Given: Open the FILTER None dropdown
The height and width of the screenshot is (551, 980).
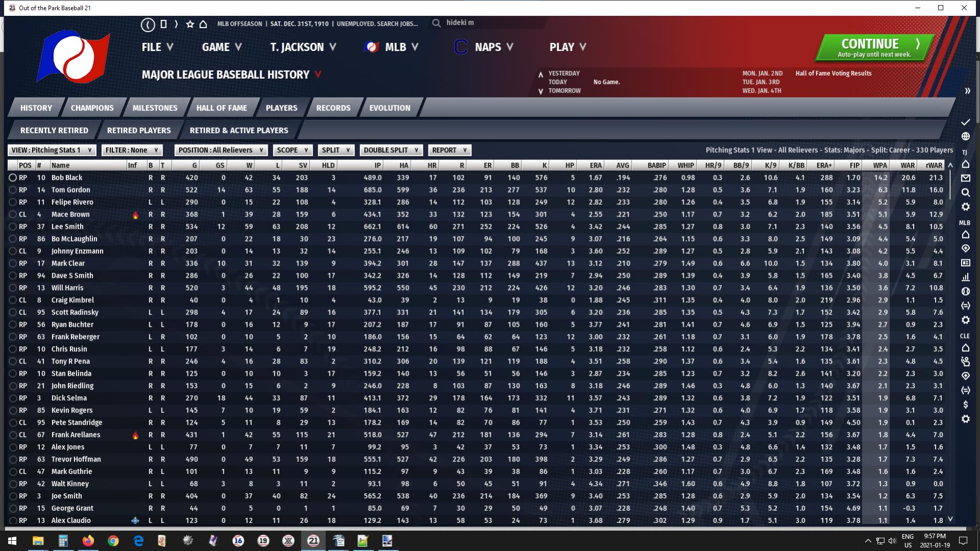Looking at the screenshot, I should click(x=132, y=150).
